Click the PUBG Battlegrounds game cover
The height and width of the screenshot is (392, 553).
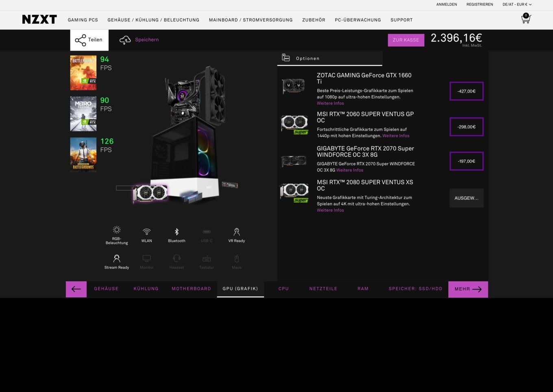[83, 155]
